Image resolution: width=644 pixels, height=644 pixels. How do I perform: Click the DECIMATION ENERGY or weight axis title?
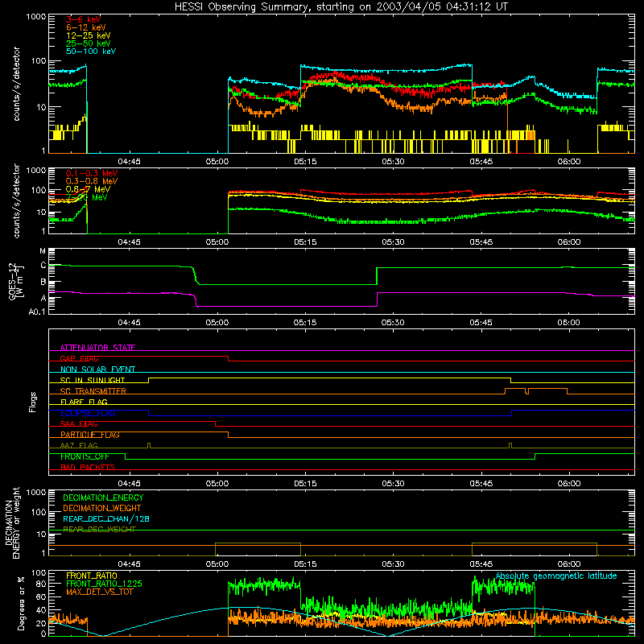pyautogui.click(x=12, y=522)
